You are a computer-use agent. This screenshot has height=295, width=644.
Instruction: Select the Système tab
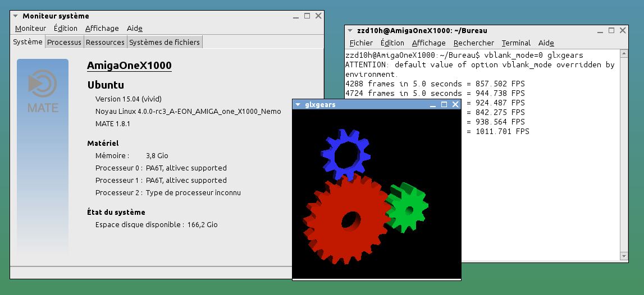pos(28,42)
